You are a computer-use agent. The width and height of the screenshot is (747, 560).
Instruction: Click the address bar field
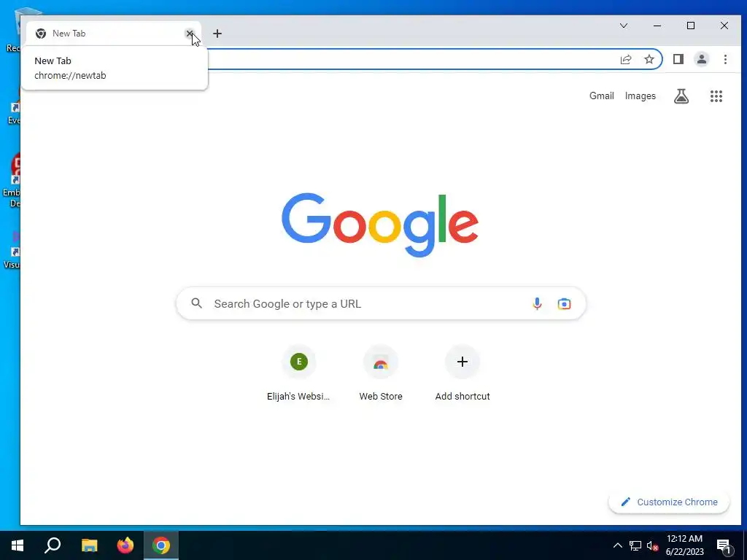tap(410, 59)
